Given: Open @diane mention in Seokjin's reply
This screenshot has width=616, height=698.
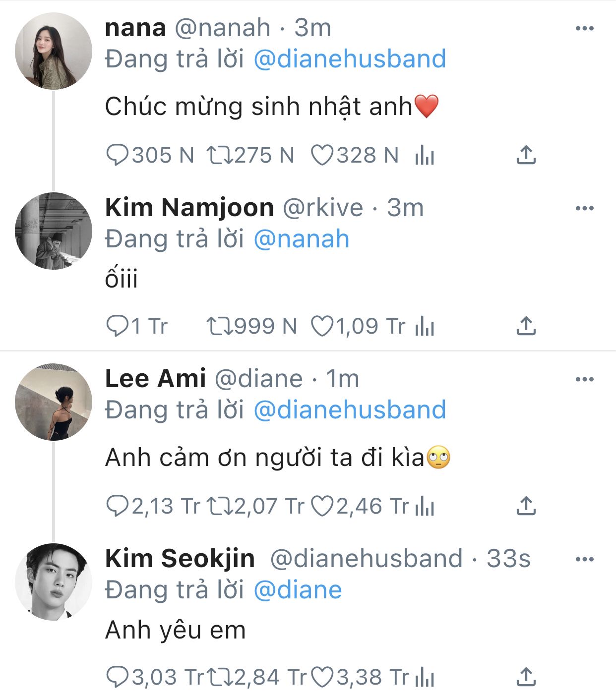Looking at the screenshot, I should (298, 590).
